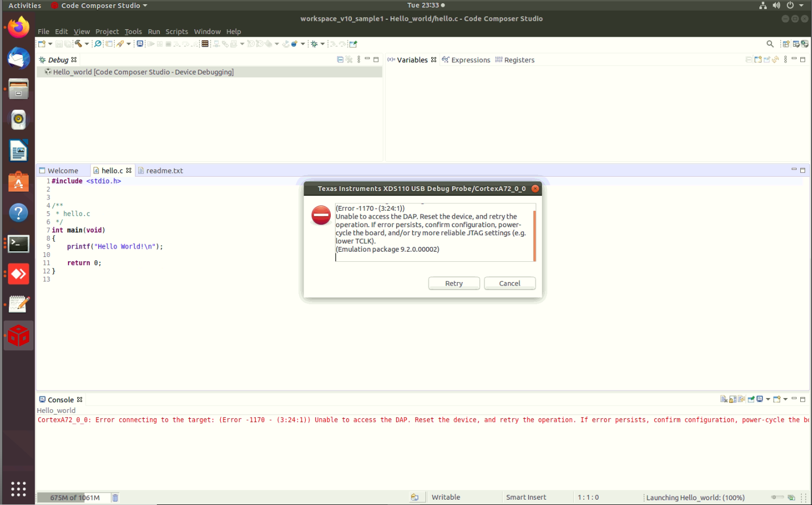Select the CCS Debug perspective icon
The height and width of the screenshot is (505, 812).
tap(805, 44)
